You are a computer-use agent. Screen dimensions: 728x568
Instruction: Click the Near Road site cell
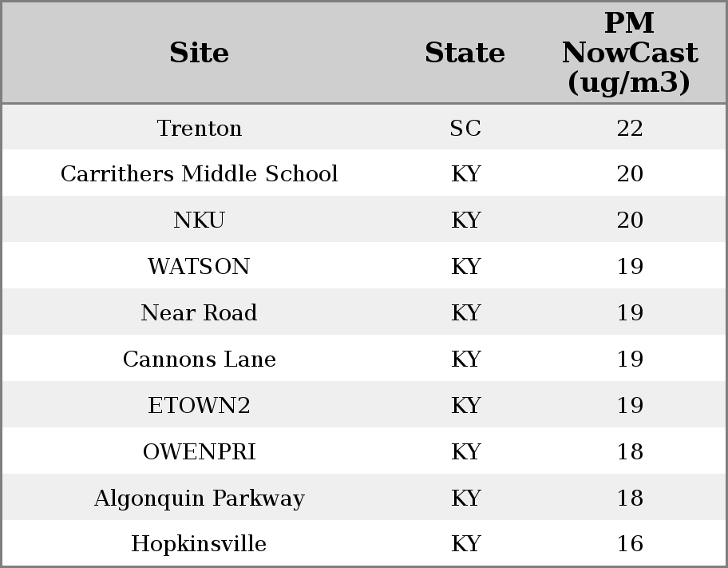click(x=199, y=313)
